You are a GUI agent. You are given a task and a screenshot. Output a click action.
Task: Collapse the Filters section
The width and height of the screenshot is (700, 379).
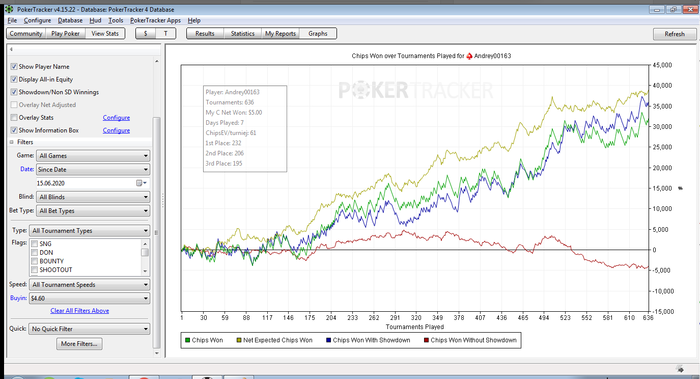[12, 142]
